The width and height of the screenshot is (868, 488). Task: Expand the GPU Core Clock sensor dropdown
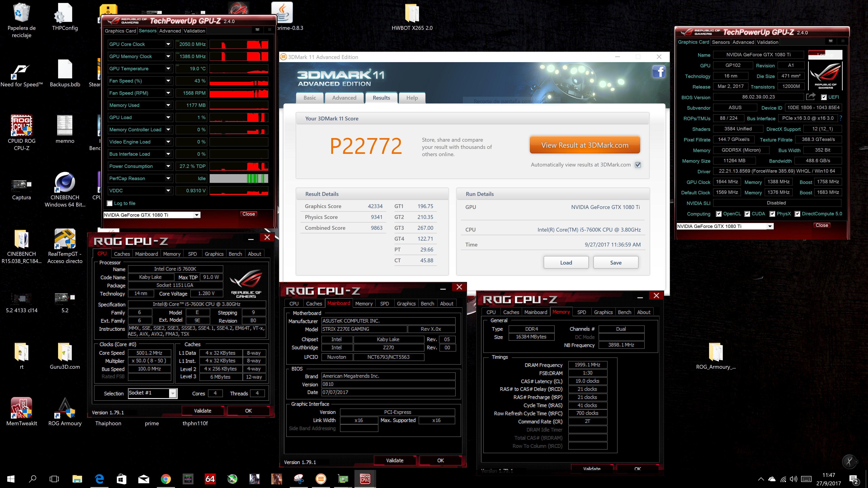168,44
